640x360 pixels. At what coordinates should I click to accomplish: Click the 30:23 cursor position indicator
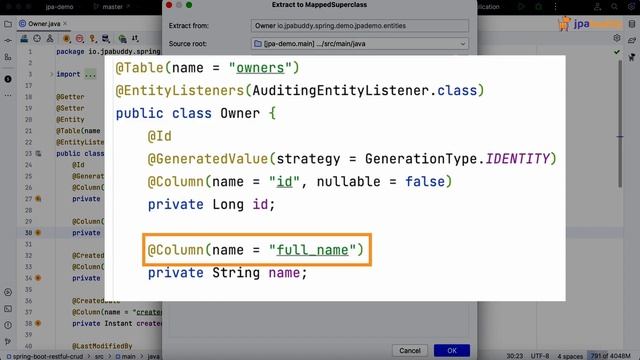[x=514, y=356]
